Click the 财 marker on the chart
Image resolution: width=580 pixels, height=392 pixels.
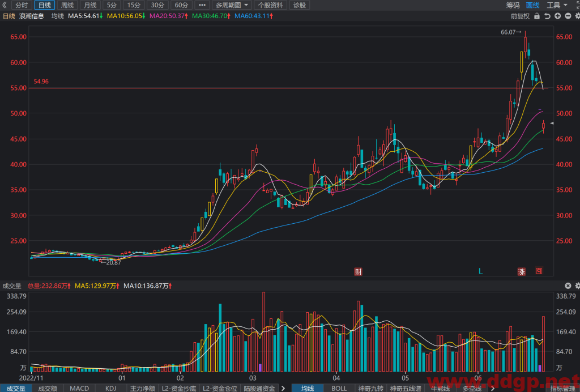pyautogui.click(x=358, y=272)
